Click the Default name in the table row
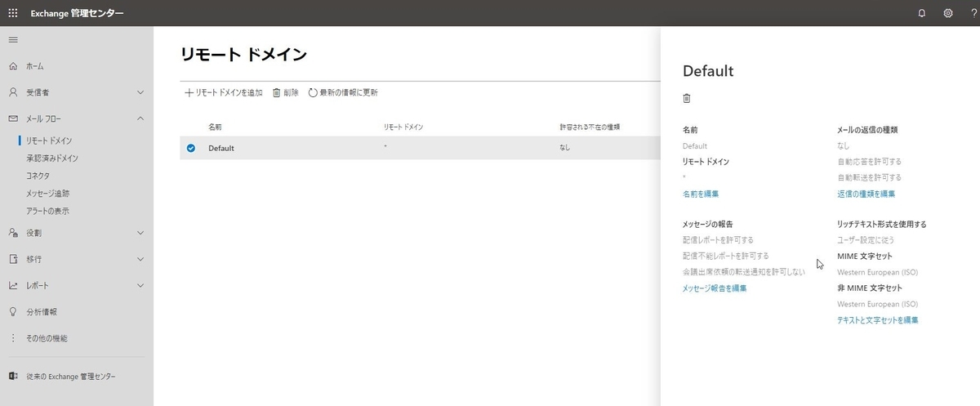 [221, 148]
